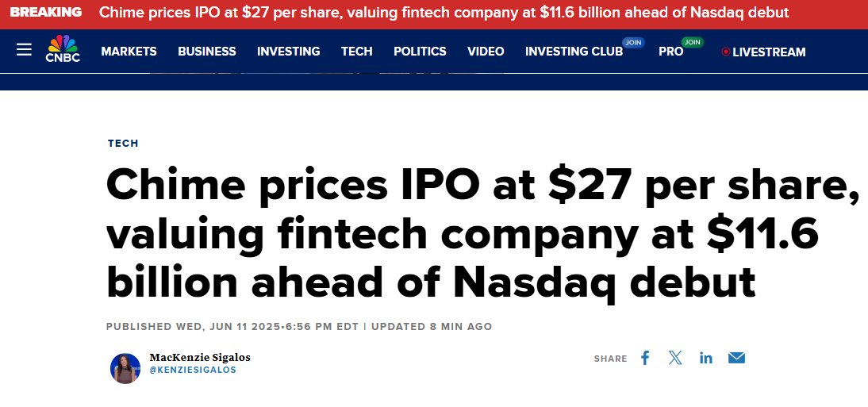The image size is (868, 407).
Task: Open the Video section
Action: 486,52
